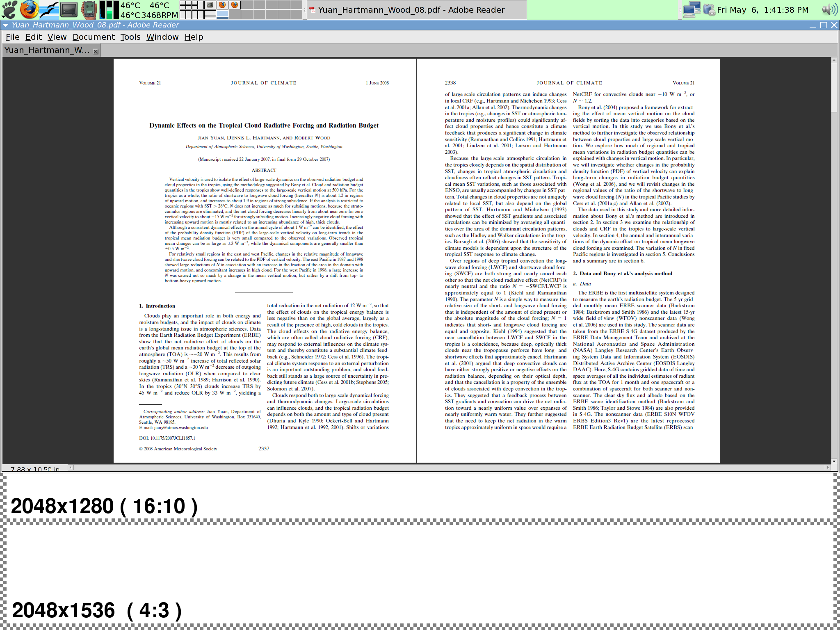Screen dimensions: 840x630
Task: Open the window menu arrow in titlebar
Action: pos(6,25)
